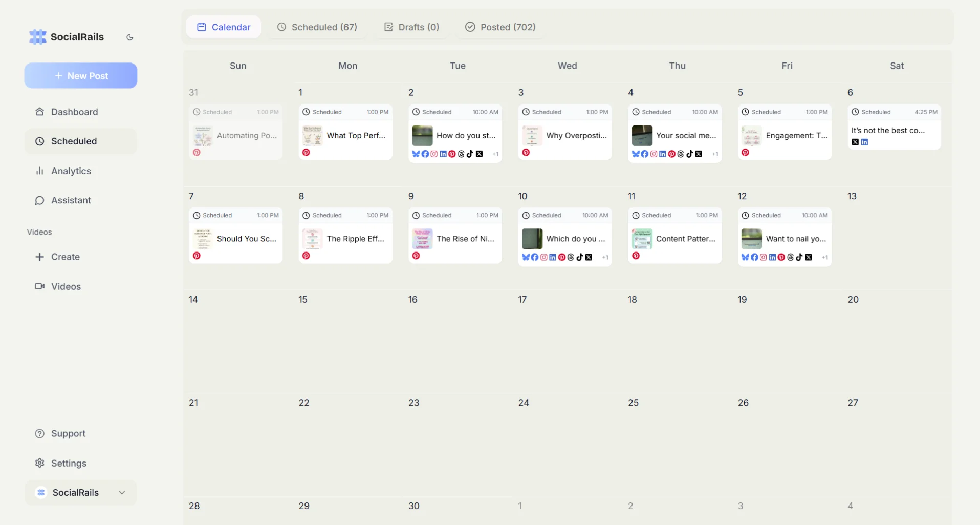Open Support page
The height and width of the screenshot is (525, 980).
pos(81,433)
